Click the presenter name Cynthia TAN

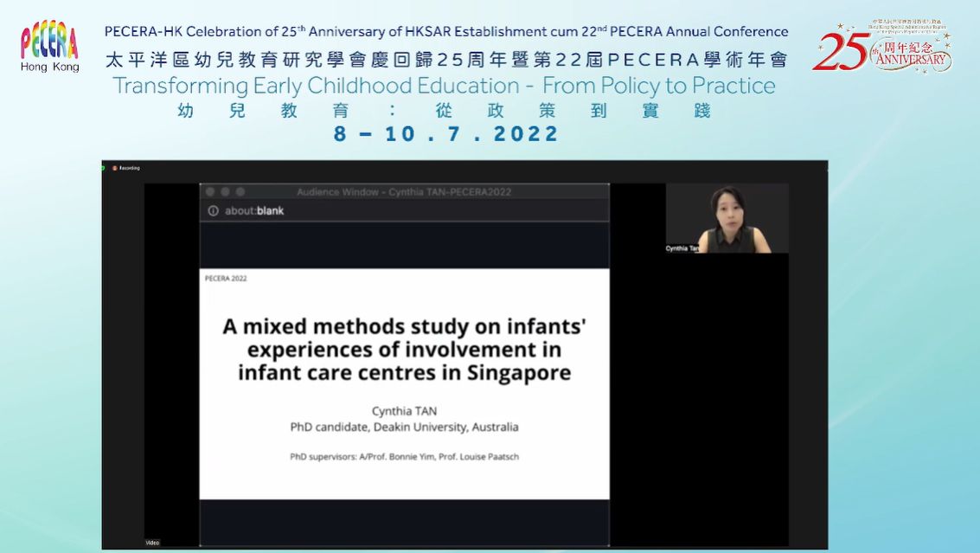[404, 412]
